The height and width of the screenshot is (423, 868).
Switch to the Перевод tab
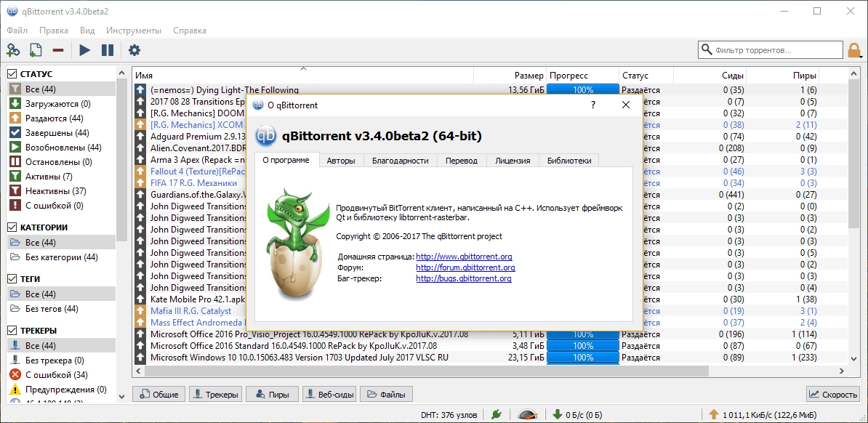tap(462, 161)
